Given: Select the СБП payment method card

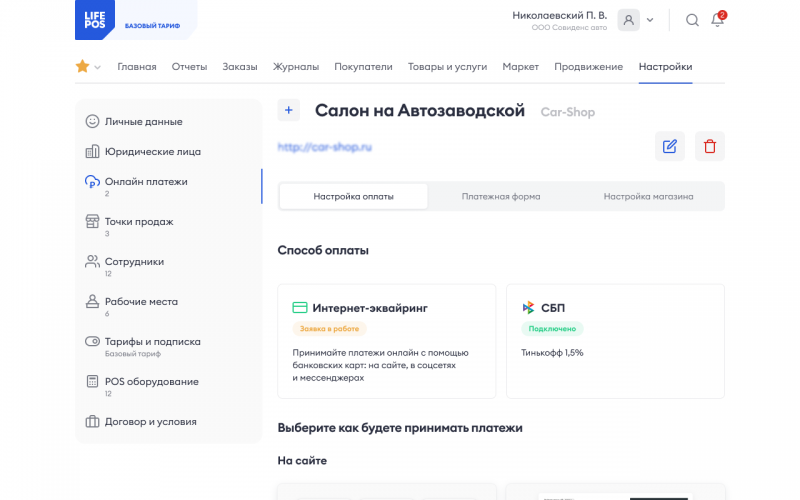Looking at the screenshot, I should (615, 341).
